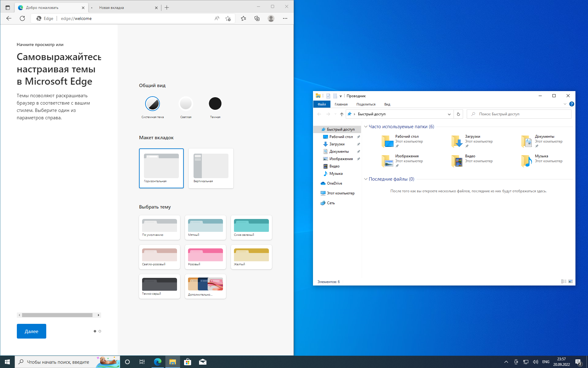Open the Дополнительно themes tile
The image size is (588, 368).
(205, 286)
